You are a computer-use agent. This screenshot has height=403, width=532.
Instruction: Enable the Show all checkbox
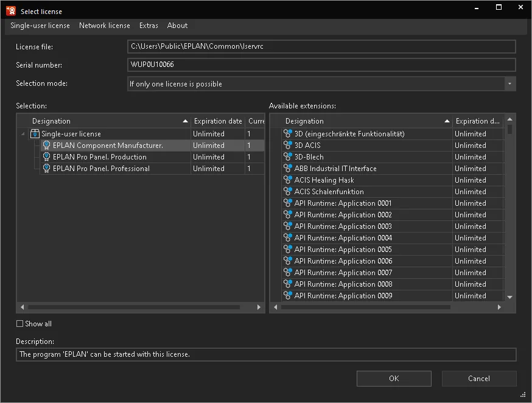(x=19, y=324)
